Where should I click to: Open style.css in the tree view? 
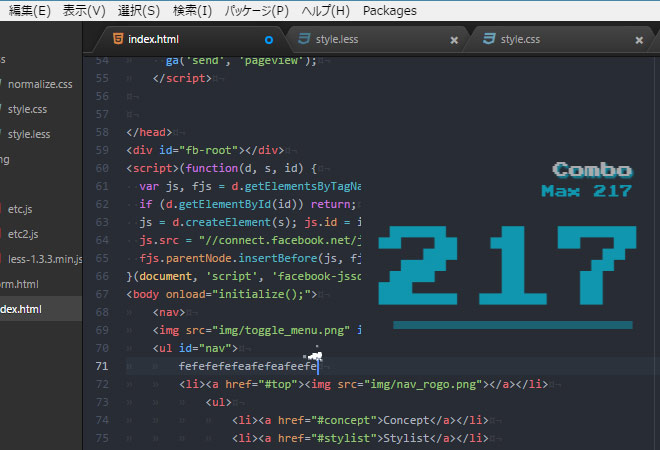[x=27, y=109]
